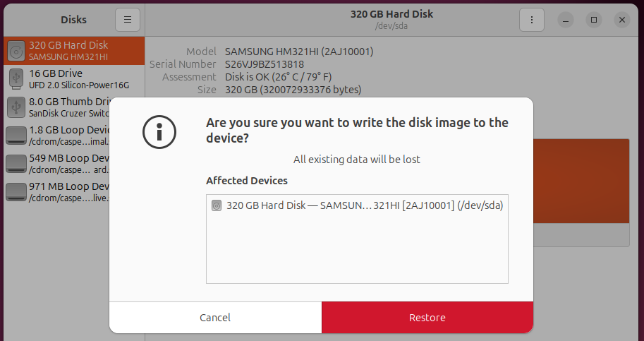Click the USB icon of the 8.0 GB Thumb Drive
The width and height of the screenshot is (644, 341).
click(x=16, y=107)
